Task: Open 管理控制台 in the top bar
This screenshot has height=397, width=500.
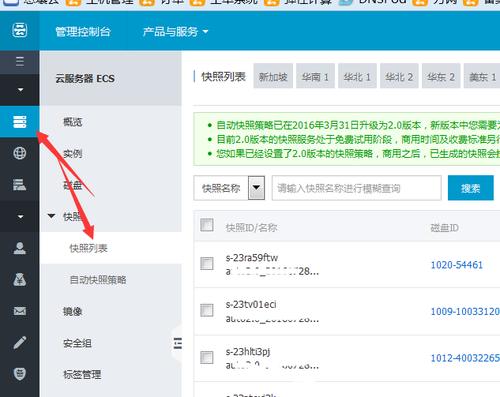Action: [x=83, y=32]
